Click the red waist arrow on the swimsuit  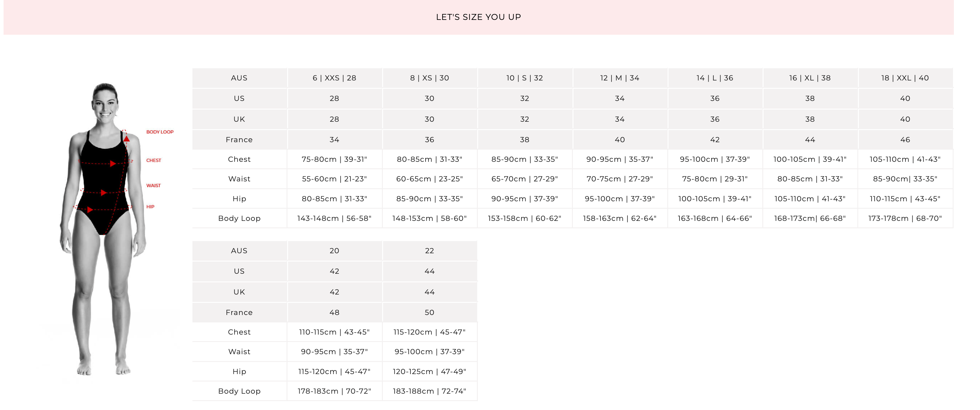coord(103,193)
